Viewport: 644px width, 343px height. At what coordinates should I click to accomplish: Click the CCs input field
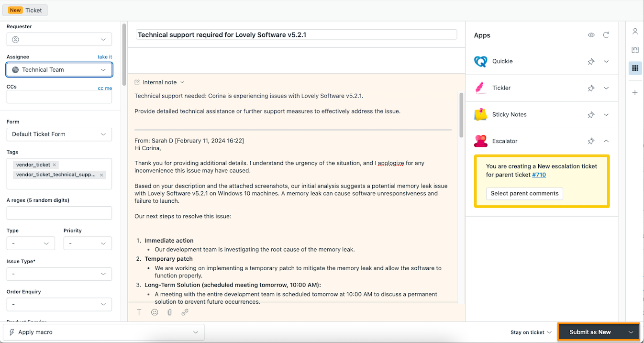59,97
